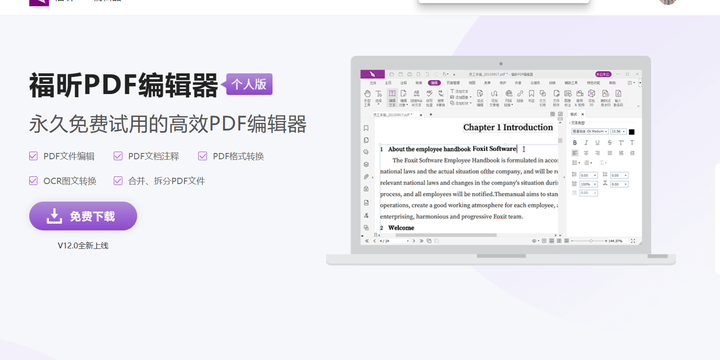Select the highlighted 编辑 ribbon tab in the preview
720x360 pixels.
(x=434, y=83)
